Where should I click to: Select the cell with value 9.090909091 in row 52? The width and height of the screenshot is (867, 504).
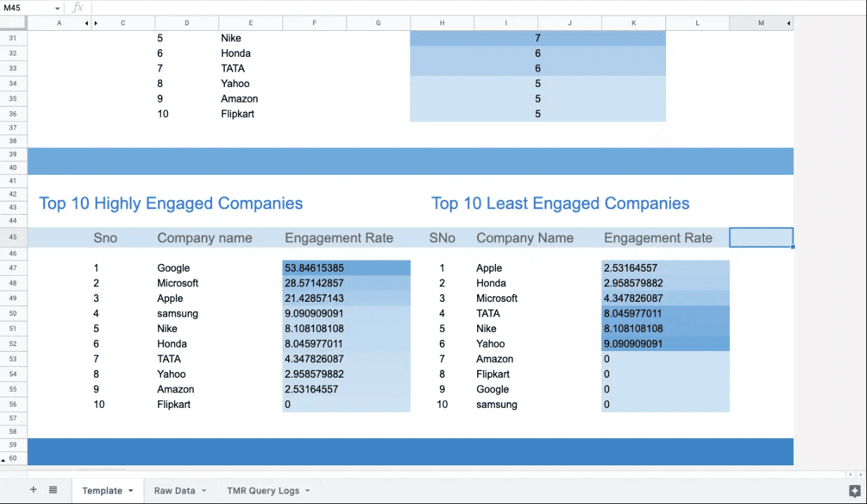point(665,344)
